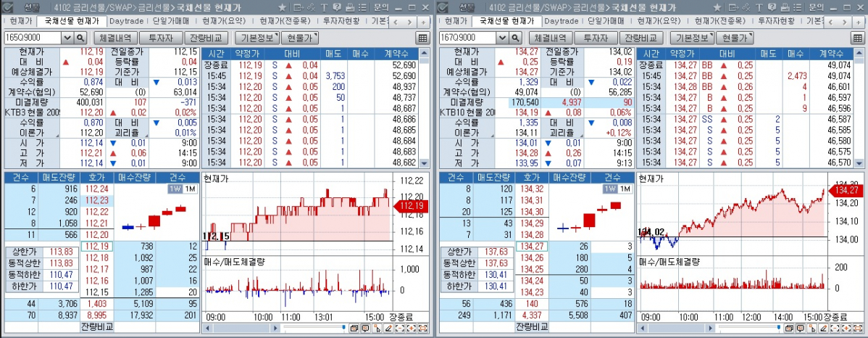The height and width of the screenshot is (338, 868).
Task: Click the print icon in left window title bar
Action: coord(350,7)
